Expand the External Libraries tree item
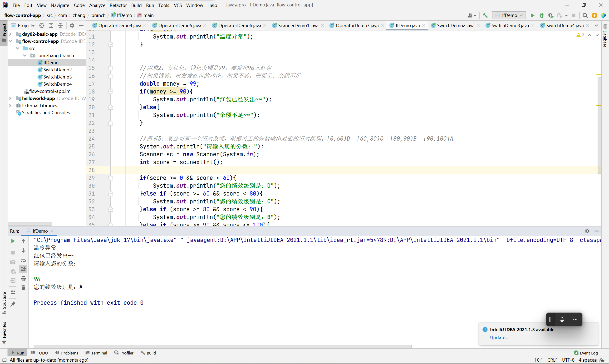 click(x=10, y=105)
